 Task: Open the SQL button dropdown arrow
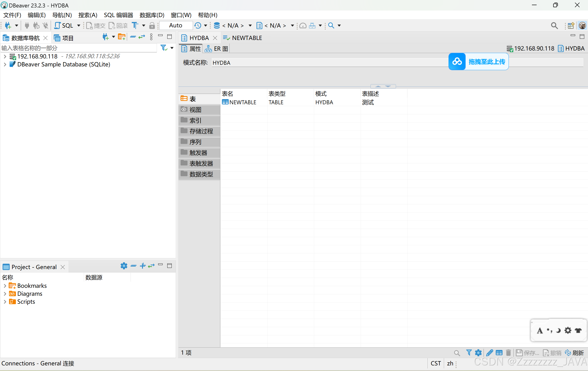coord(79,25)
